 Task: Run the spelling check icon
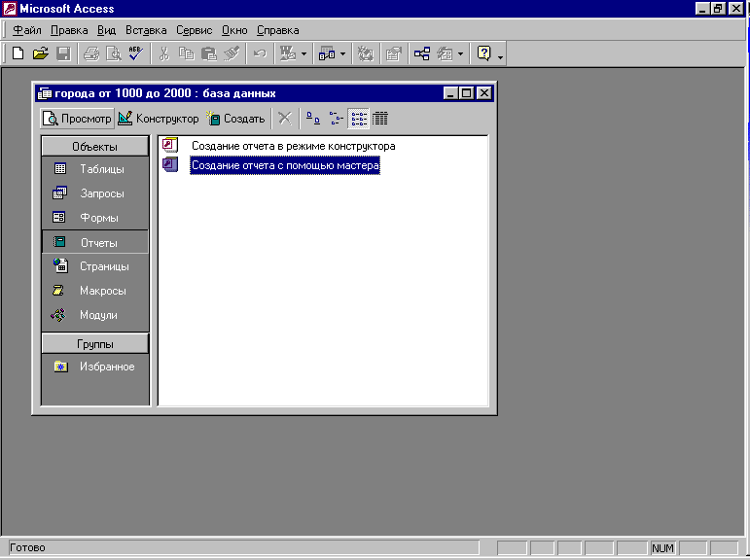pyautogui.click(x=136, y=53)
